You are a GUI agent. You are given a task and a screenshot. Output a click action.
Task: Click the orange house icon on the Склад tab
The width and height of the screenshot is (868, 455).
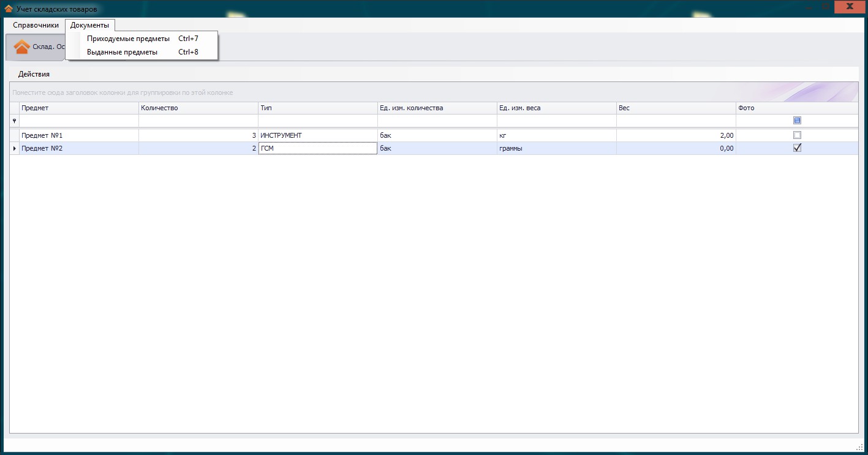[x=22, y=47]
